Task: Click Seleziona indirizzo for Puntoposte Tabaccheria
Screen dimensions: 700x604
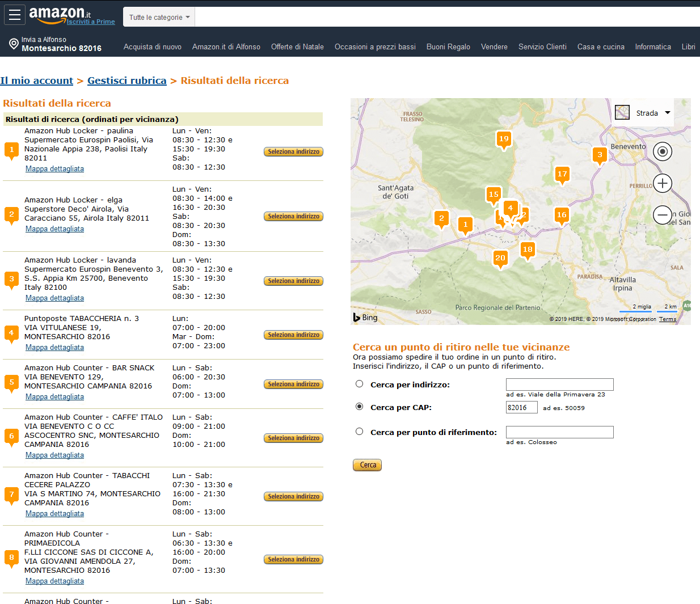Action: point(293,335)
